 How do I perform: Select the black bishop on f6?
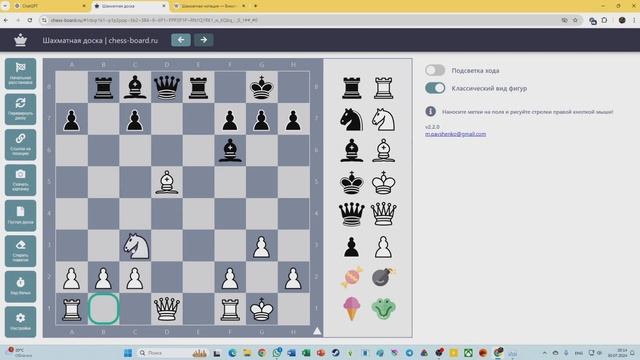pos(230,151)
